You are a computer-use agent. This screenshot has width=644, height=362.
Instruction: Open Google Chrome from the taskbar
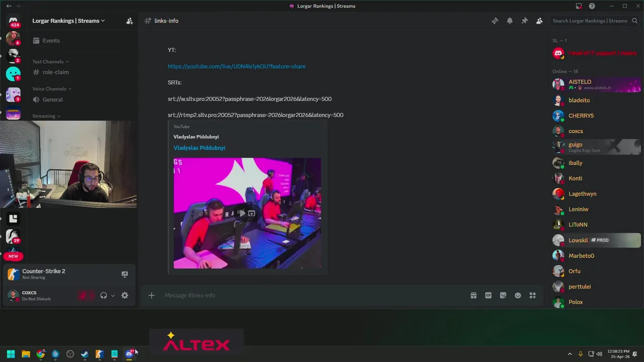(40, 354)
